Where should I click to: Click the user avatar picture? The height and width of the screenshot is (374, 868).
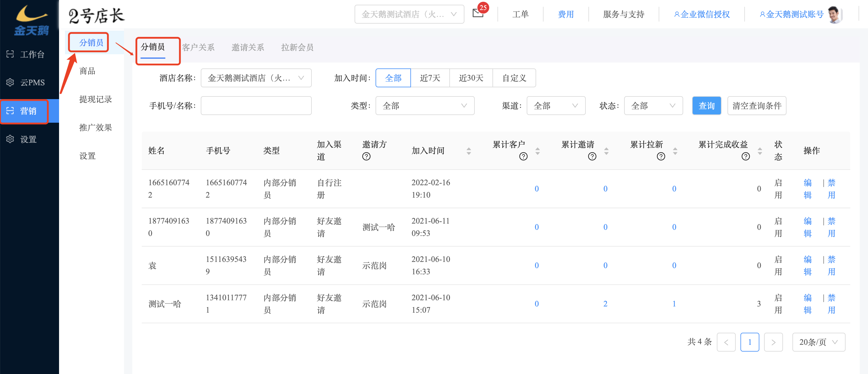(835, 14)
